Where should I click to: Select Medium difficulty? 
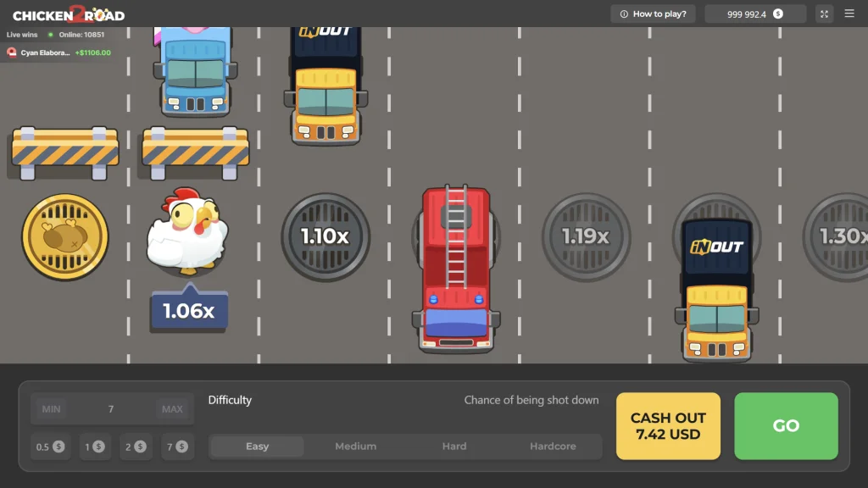[x=356, y=446]
